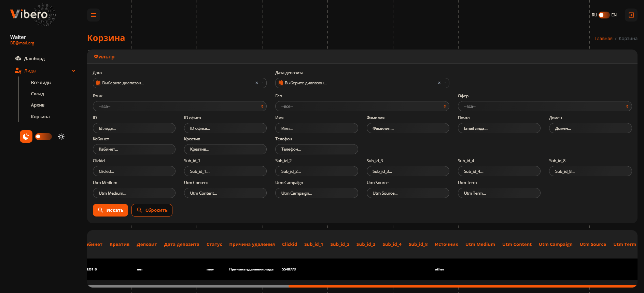Open Корзина in sidebar
This screenshot has height=293, width=644.
coord(40,116)
